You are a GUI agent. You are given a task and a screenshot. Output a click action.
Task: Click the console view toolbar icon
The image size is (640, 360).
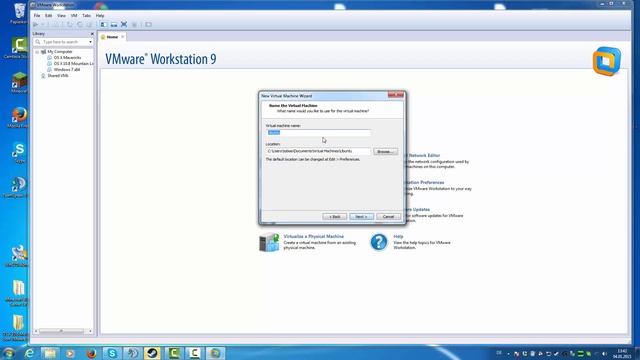(149, 25)
